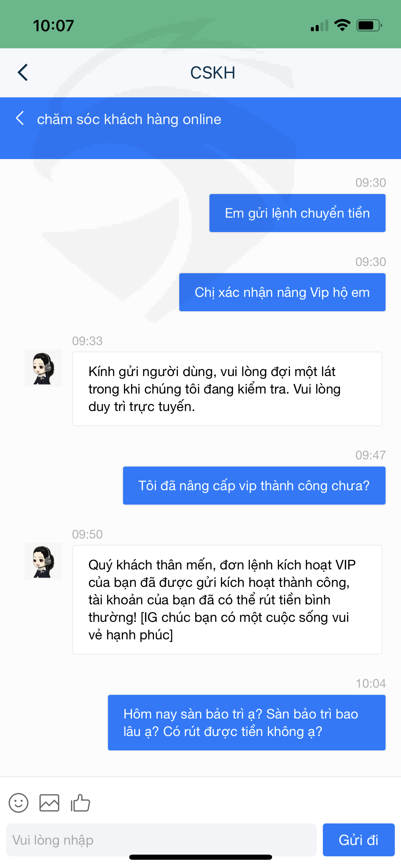
Task: Focus the "Vui lòng nhập" message field
Action: (161, 840)
